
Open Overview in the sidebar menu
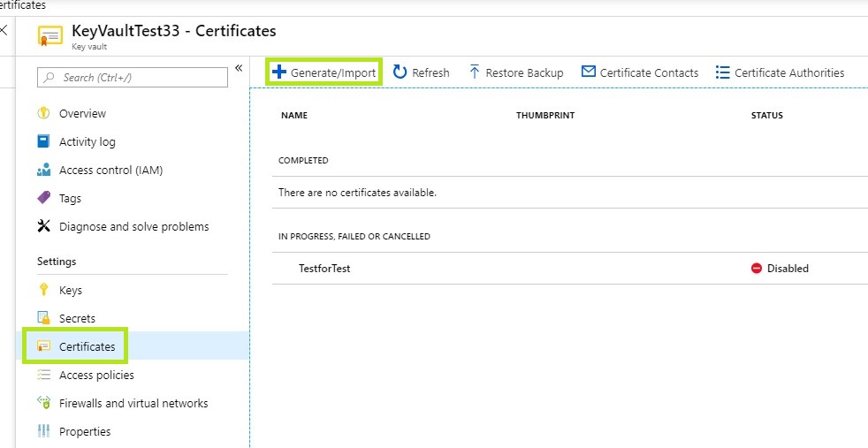click(x=82, y=113)
